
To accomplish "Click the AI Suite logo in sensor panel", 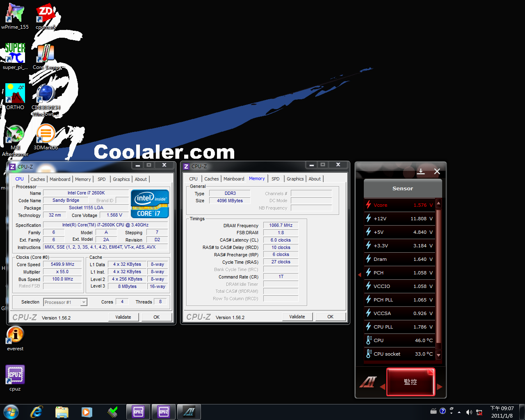I will point(368,382).
